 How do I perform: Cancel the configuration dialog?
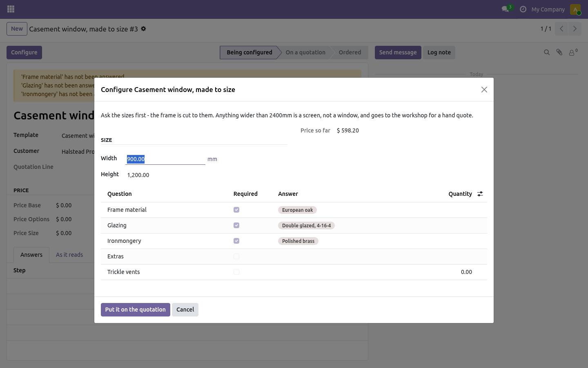[x=185, y=310]
